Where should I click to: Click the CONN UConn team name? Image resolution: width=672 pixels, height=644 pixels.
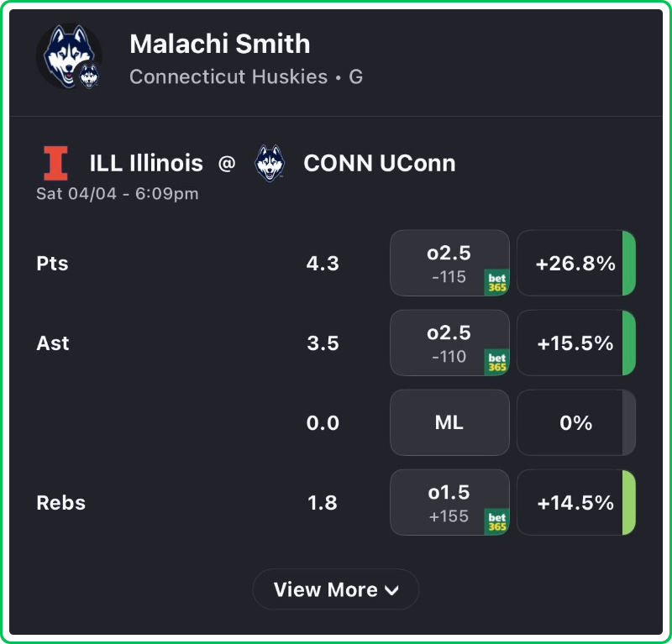(379, 163)
